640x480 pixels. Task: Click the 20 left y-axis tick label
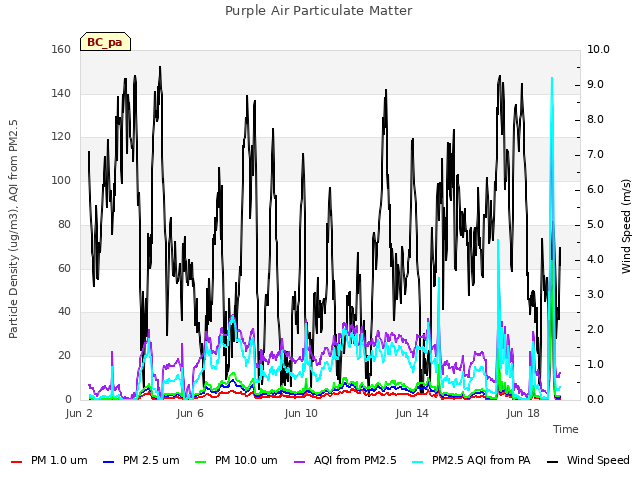[x=64, y=355]
